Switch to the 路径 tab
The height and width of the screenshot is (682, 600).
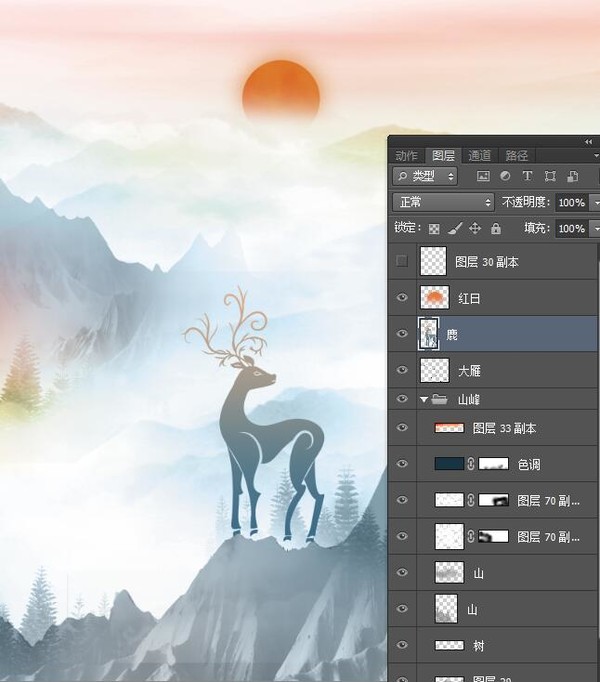click(516, 156)
